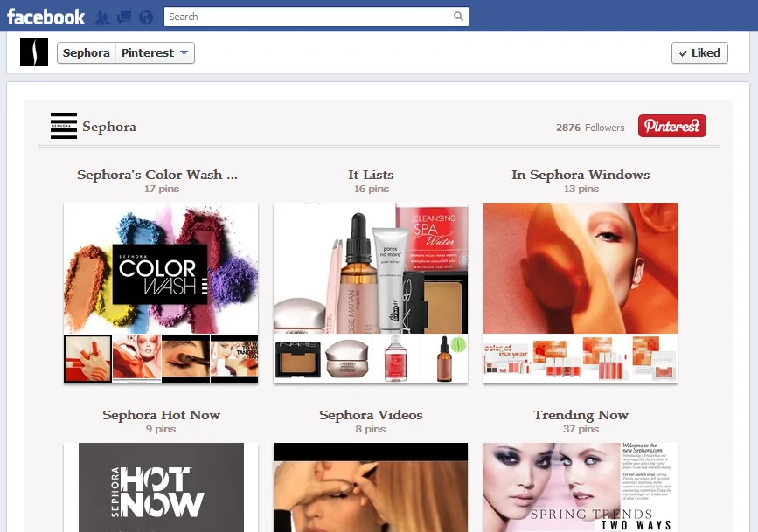
Task: Click the Color Wash cover image
Action: point(161,268)
